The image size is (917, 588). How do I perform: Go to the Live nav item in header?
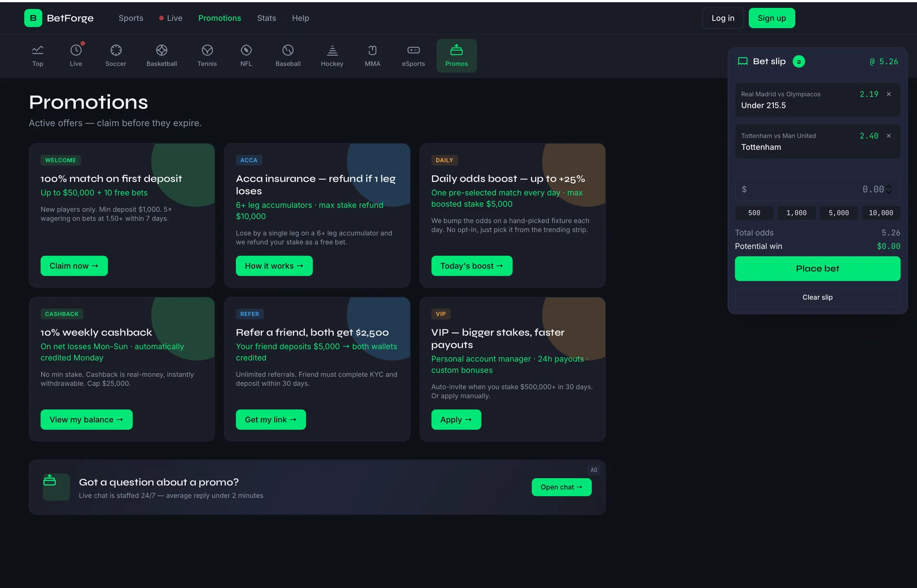tap(171, 18)
